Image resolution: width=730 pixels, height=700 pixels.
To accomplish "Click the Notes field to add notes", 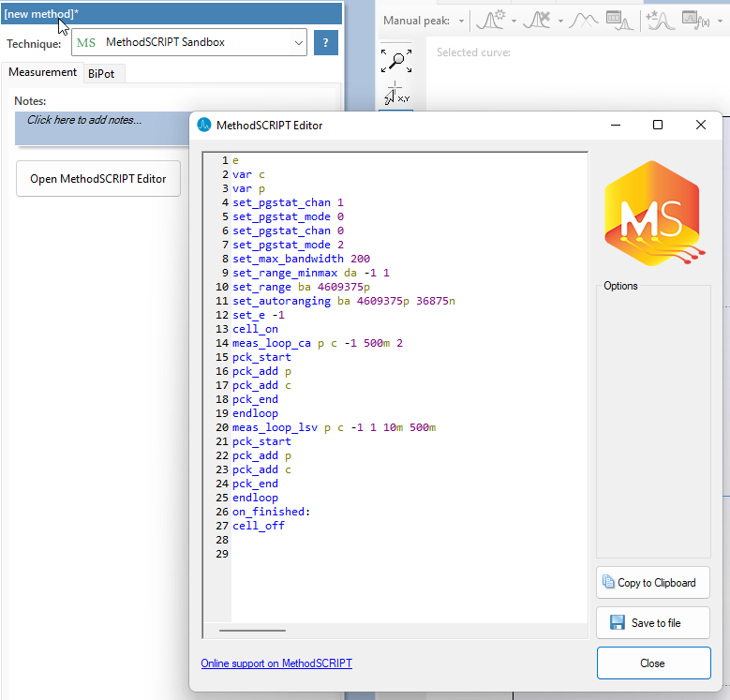I will click(x=103, y=120).
